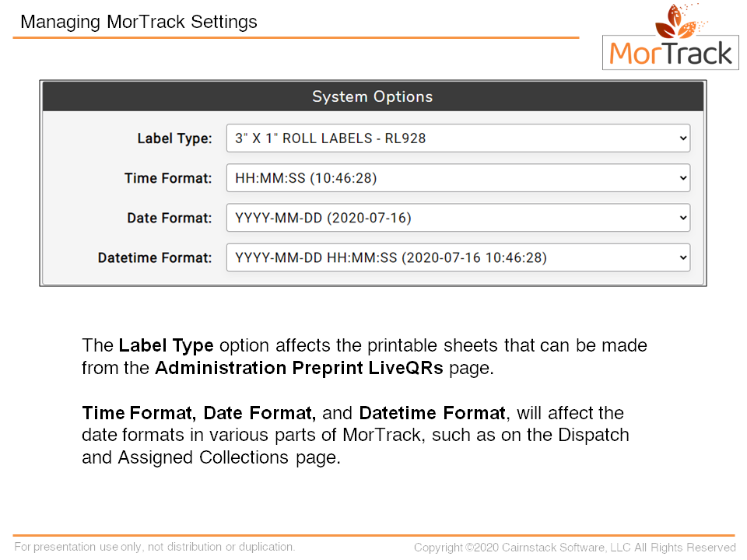Image resolution: width=747 pixels, height=560 pixels.
Task: Click the 'Time Format:' field label
Action: point(168,178)
